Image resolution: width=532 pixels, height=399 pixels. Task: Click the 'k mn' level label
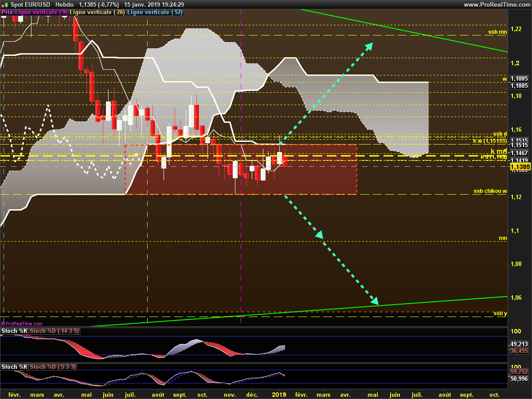click(x=499, y=151)
